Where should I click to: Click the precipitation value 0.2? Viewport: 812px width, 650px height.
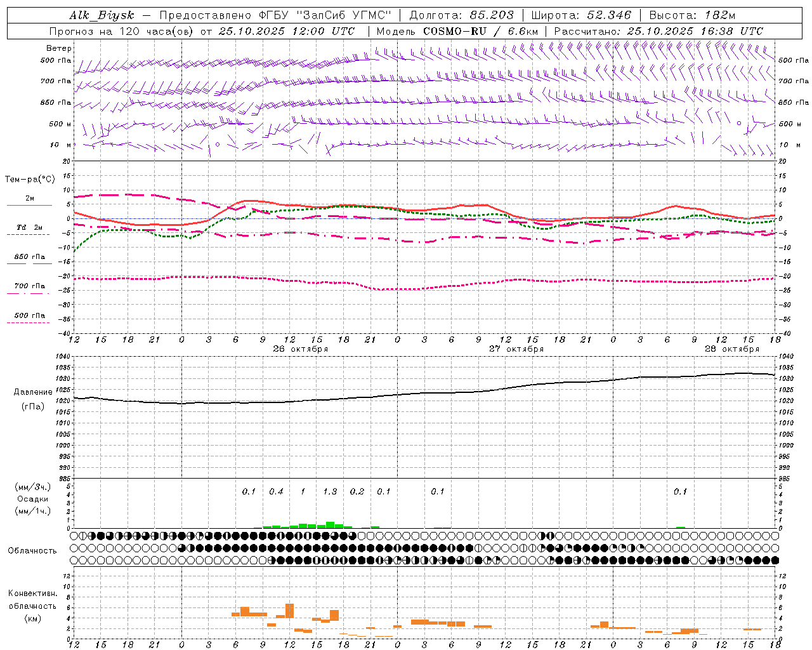[357, 492]
